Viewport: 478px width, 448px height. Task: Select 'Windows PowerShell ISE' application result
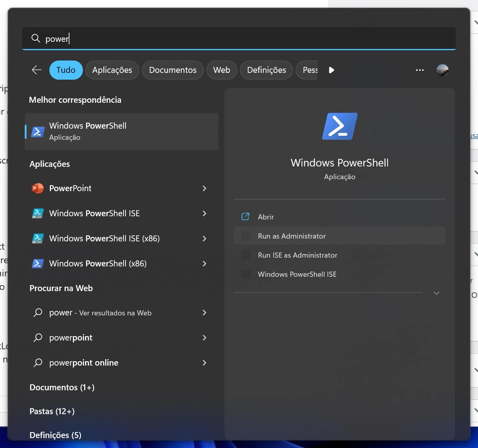(121, 213)
